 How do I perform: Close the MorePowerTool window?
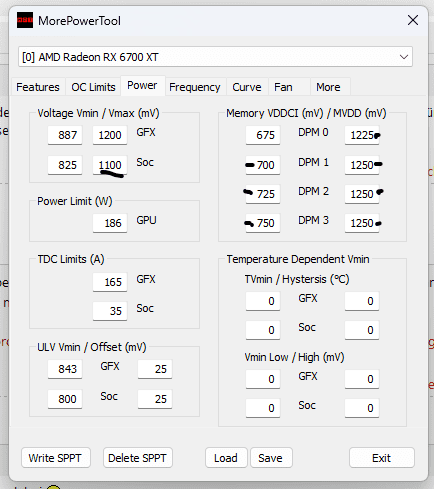(413, 20)
